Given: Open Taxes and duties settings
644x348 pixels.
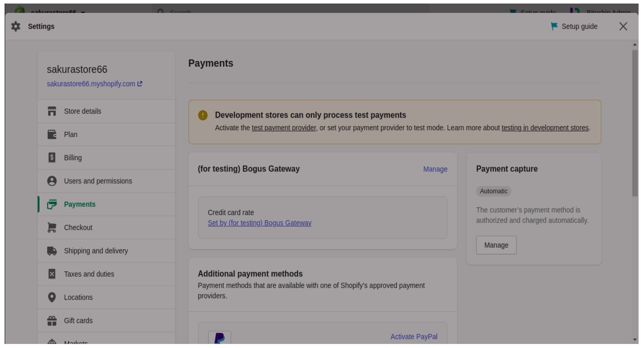Looking at the screenshot, I should click(x=106, y=274).
